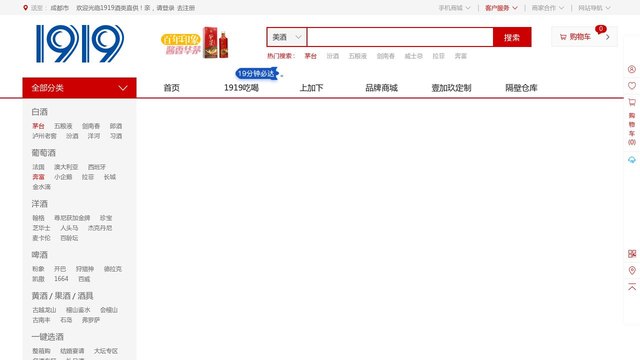Select hot search term 茅台

[310, 56]
